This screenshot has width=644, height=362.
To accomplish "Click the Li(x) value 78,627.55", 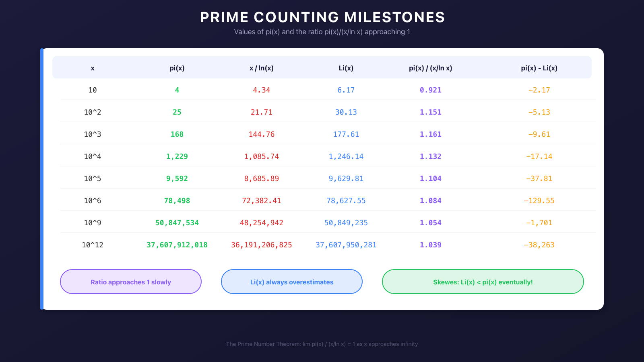I will 346,201.
